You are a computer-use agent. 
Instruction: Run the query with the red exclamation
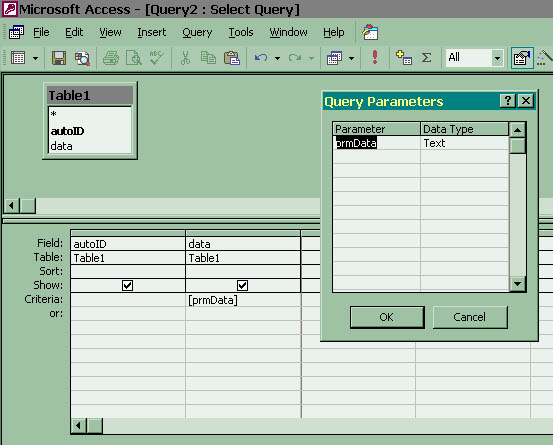pos(375,57)
